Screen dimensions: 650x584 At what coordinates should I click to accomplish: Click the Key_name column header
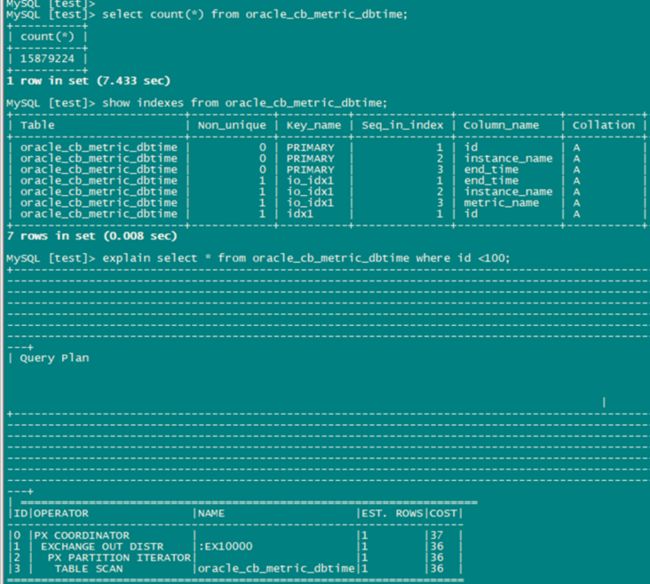click(x=313, y=125)
